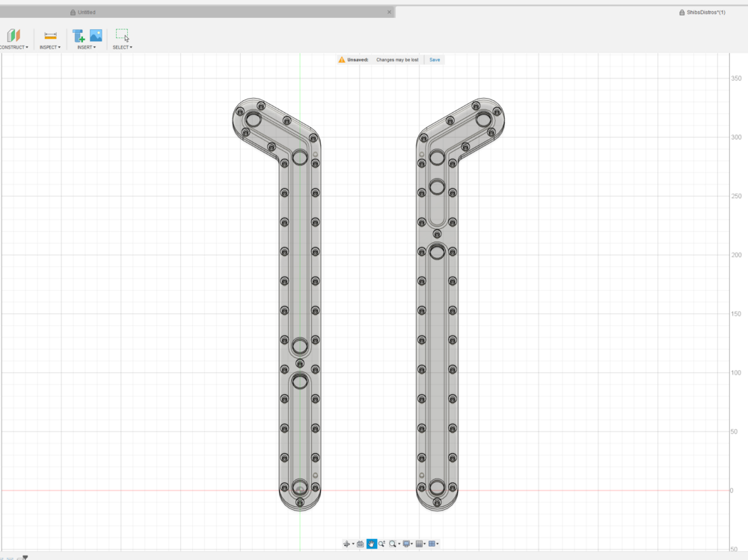Toggle the Pan tool off
748x560 pixels.
[370, 544]
